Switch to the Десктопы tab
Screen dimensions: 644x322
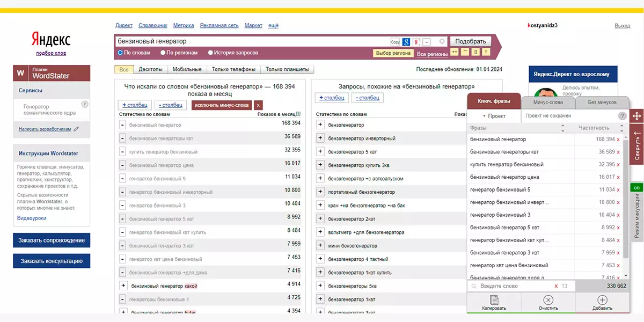tap(151, 69)
